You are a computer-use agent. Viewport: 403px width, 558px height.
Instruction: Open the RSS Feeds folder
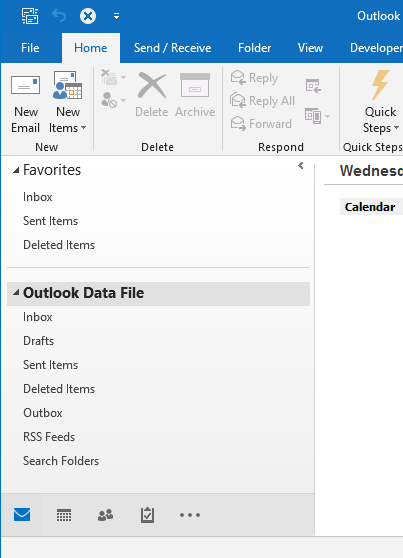[x=49, y=437]
